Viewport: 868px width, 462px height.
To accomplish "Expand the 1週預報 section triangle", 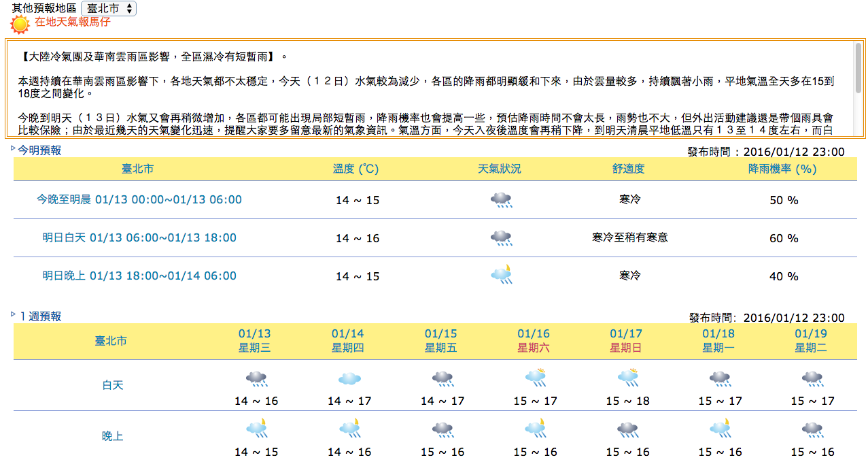I will click(x=14, y=314).
